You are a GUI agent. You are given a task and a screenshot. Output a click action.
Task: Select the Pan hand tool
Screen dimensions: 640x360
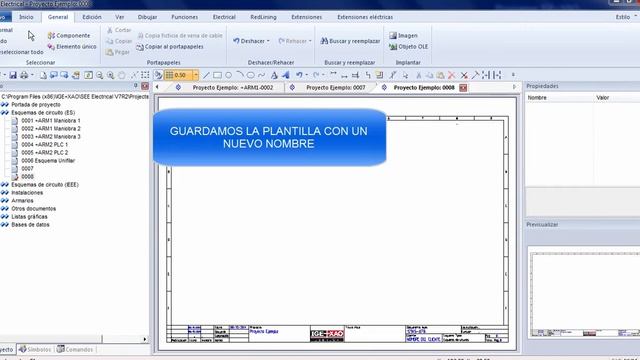click(122, 75)
